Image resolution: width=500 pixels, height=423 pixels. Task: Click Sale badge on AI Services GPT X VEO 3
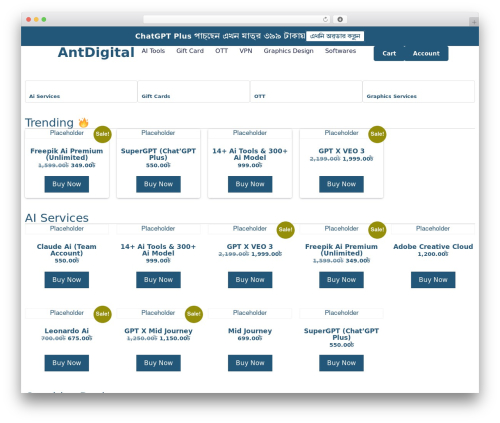(286, 230)
